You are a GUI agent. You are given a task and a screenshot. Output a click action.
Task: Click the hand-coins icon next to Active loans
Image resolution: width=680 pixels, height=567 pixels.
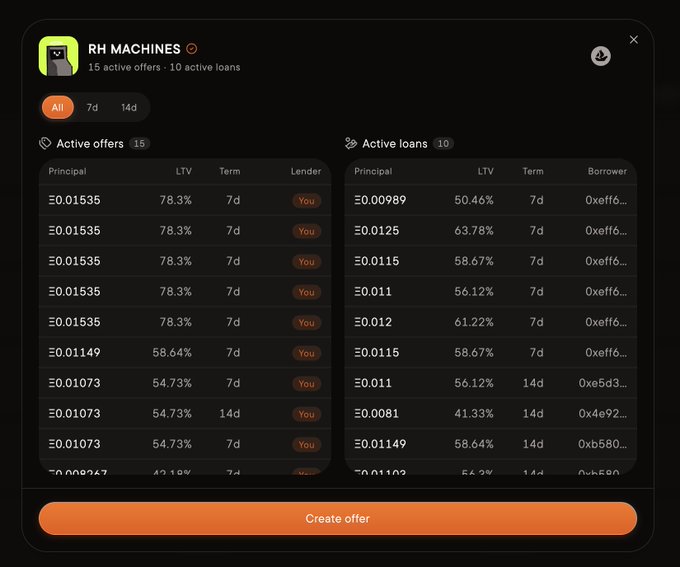coord(351,144)
